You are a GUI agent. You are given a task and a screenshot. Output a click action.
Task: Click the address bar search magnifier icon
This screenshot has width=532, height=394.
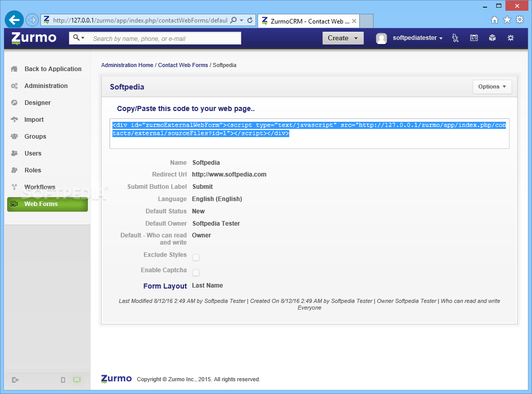point(234,20)
